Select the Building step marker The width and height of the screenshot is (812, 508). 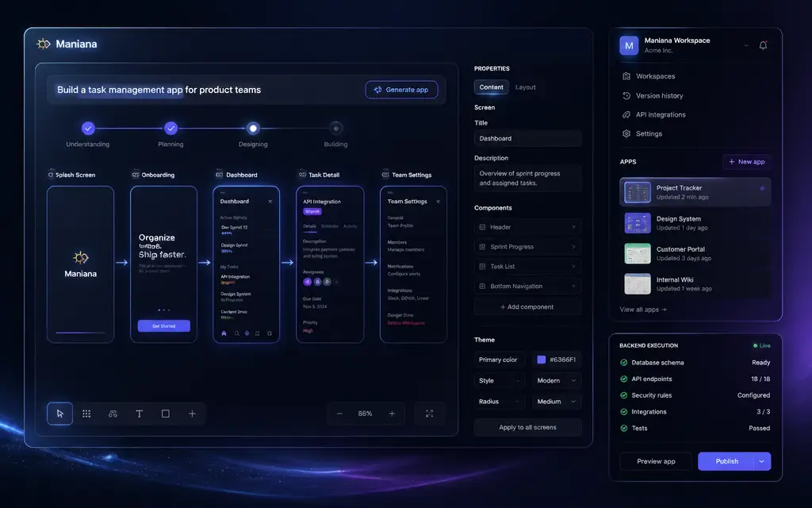coord(335,128)
